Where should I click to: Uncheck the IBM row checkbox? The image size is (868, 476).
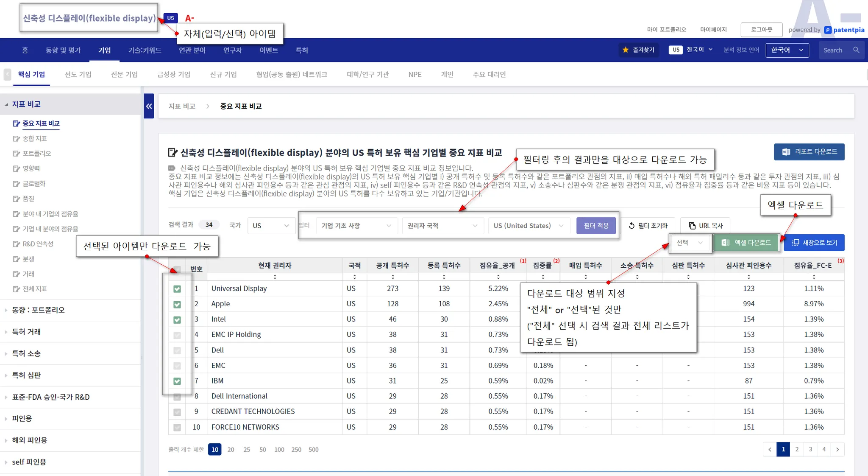(177, 381)
